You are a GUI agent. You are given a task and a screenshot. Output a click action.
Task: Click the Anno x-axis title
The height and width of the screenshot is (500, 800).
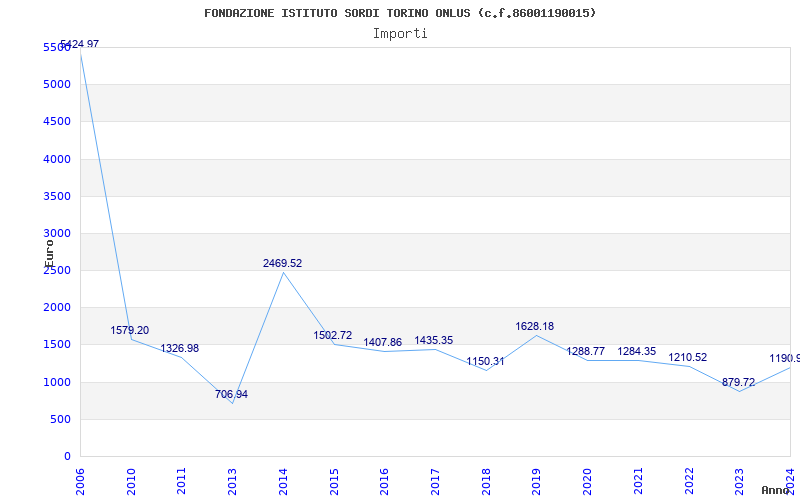pos(777,490)
